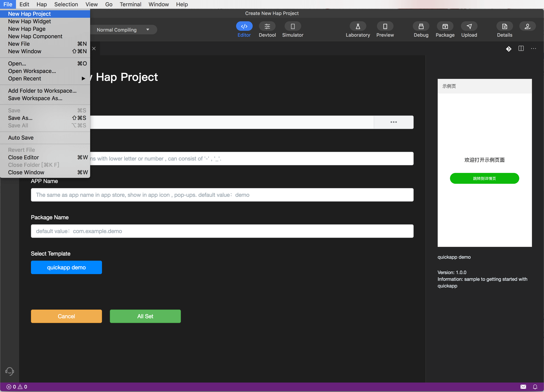Select New File in the File menu
544x392 pixels.
pos(45,44)
